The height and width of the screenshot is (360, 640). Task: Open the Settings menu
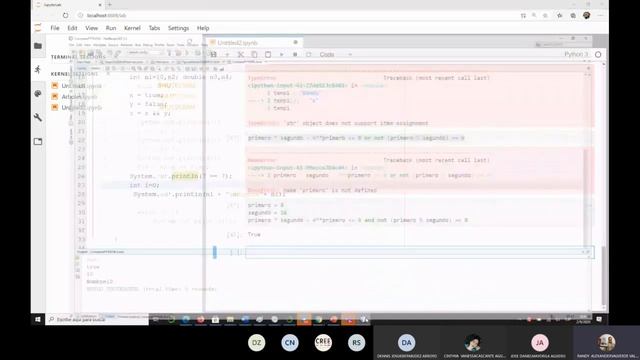178,28
